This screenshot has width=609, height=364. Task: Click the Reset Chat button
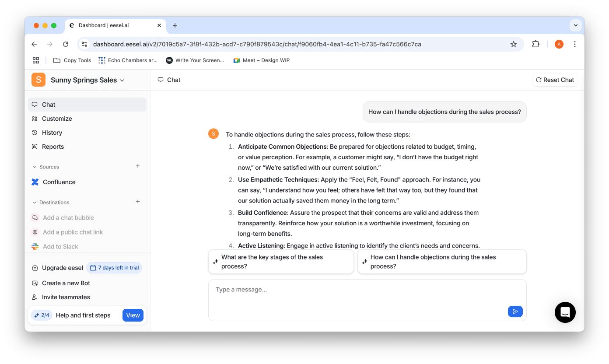pyautogui.click(x=555, y=80)
